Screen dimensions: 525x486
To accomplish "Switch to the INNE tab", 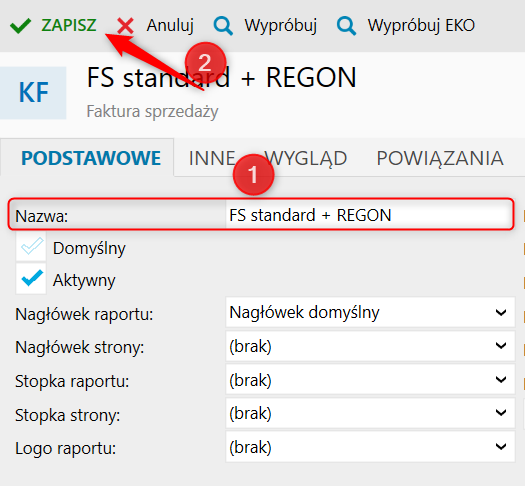I will pos(212,158).
